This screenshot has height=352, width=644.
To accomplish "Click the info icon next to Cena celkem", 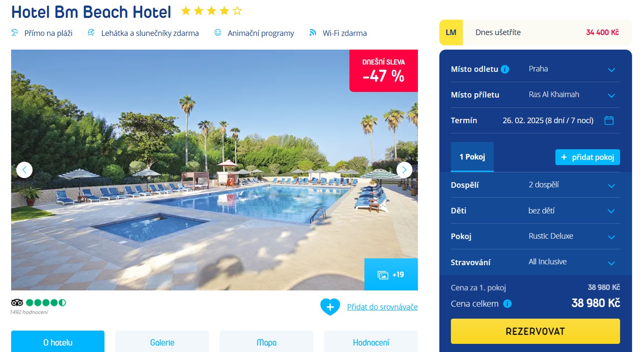I will pos(507,304).
